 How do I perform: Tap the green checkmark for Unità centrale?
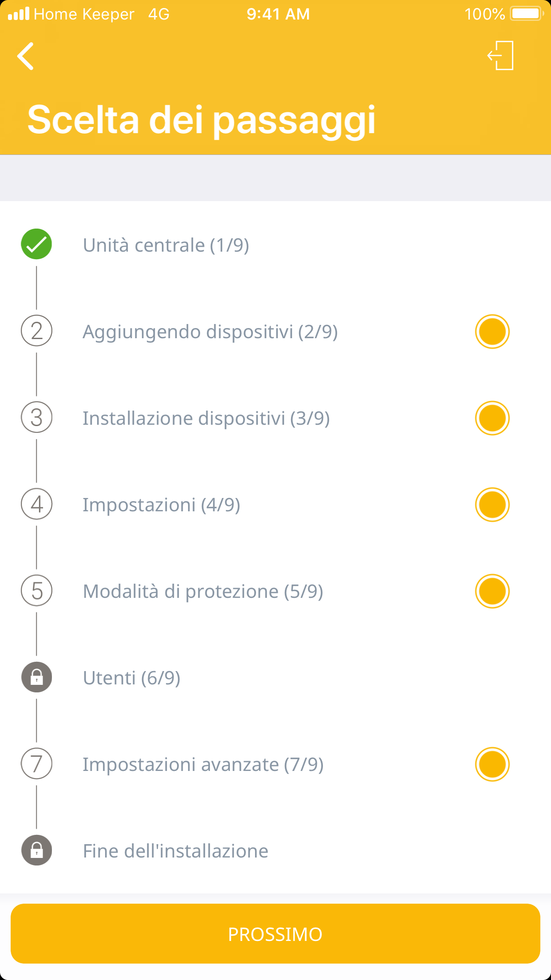click(x=36, y=244)
